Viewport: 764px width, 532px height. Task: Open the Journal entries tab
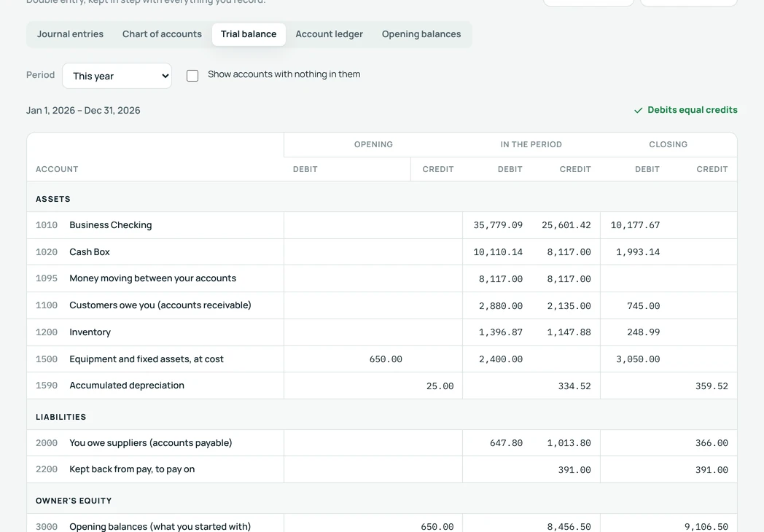pyautogui.click(x=70, y=34)
